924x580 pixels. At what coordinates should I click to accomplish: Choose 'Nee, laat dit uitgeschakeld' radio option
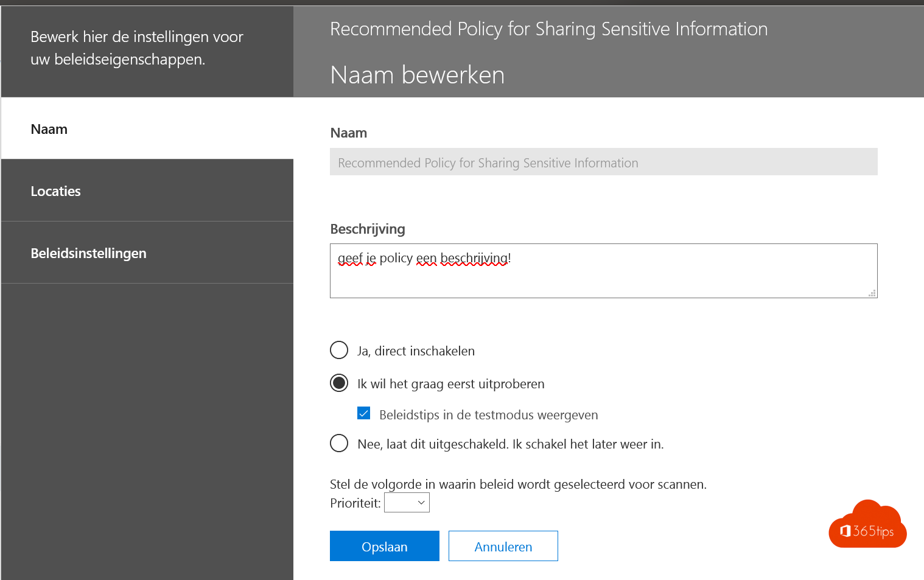point(339,442)
